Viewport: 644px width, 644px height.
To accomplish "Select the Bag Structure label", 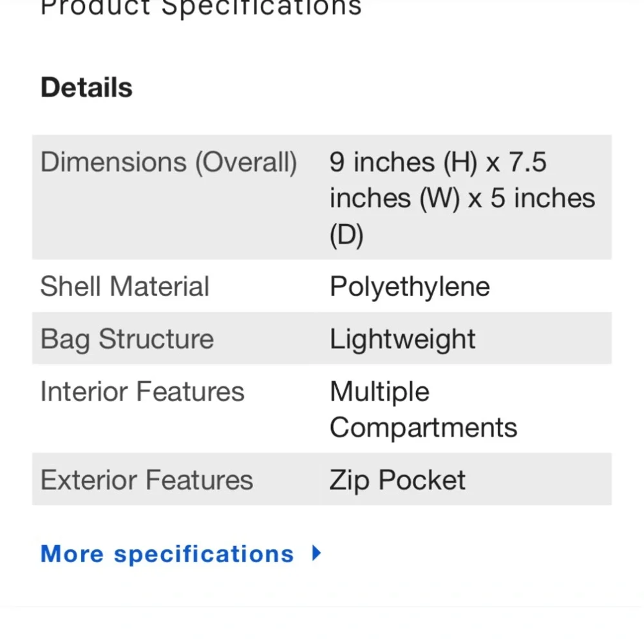I will pyautogui.click(x=127, y=339).
